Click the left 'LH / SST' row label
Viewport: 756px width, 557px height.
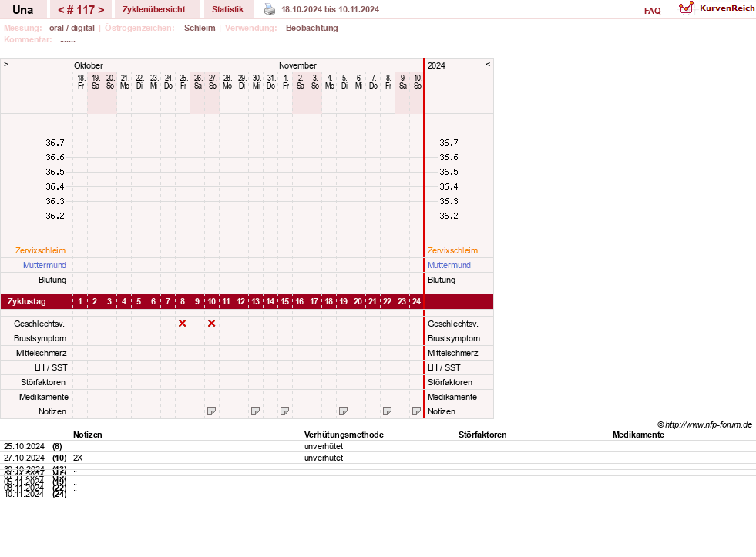click(51, 367)
